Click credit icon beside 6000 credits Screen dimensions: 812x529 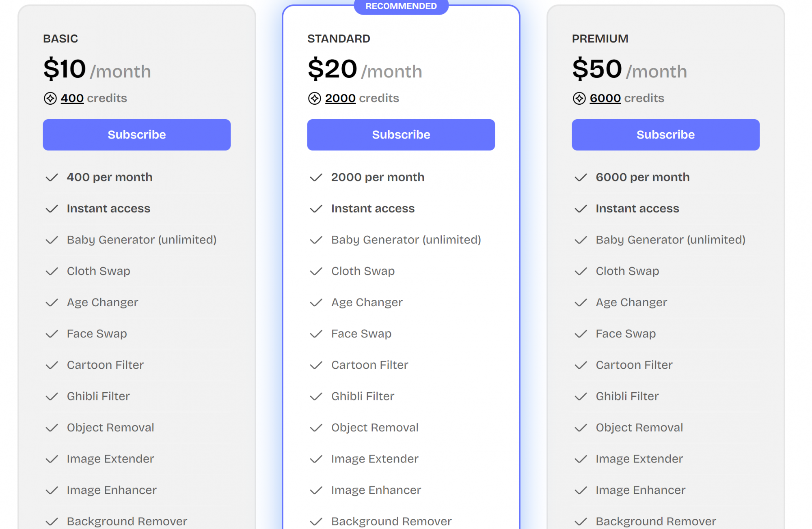point(579,98)
